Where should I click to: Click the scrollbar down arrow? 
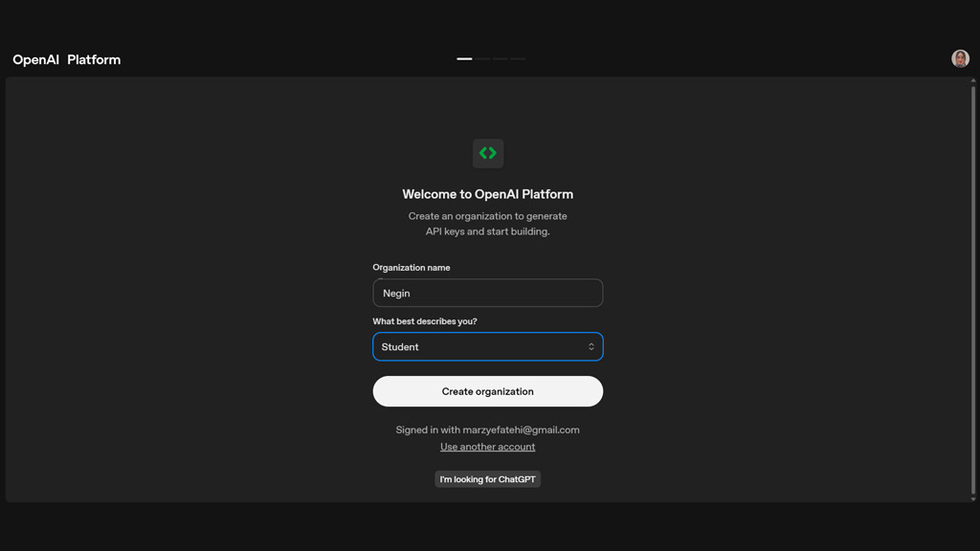pos(973,498)
